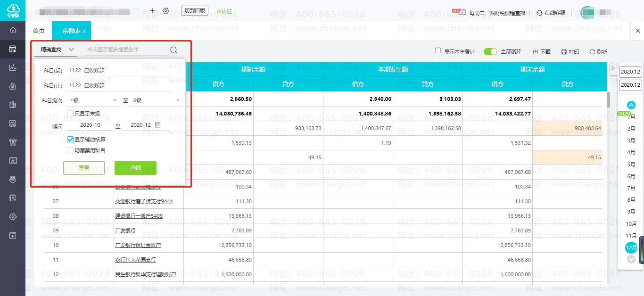Switch to the 首页 tab

pos(39,31)
